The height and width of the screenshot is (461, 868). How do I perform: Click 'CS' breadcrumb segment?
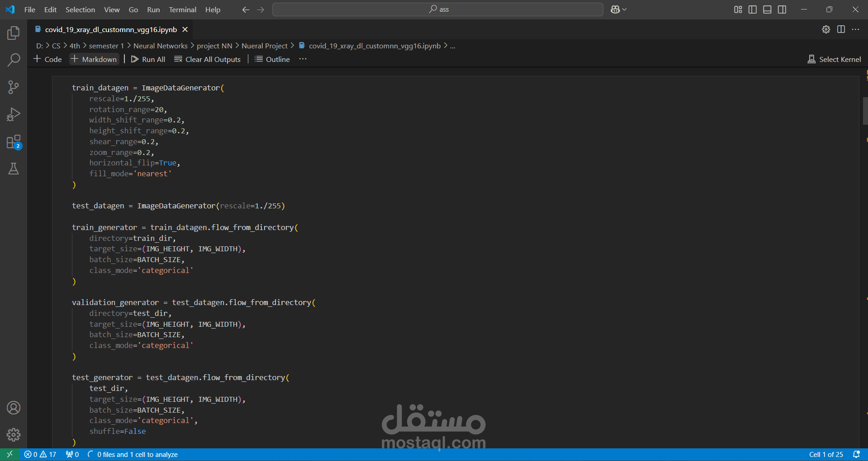point(56,46)
